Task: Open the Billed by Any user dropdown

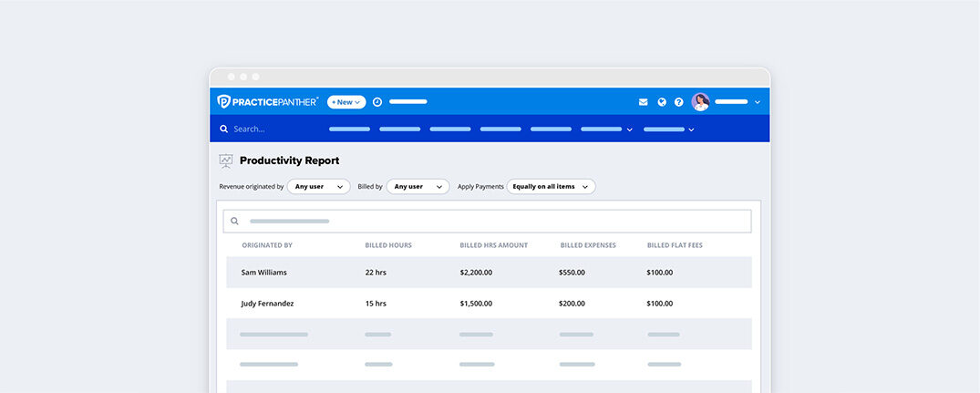Action: pos(418,186)
